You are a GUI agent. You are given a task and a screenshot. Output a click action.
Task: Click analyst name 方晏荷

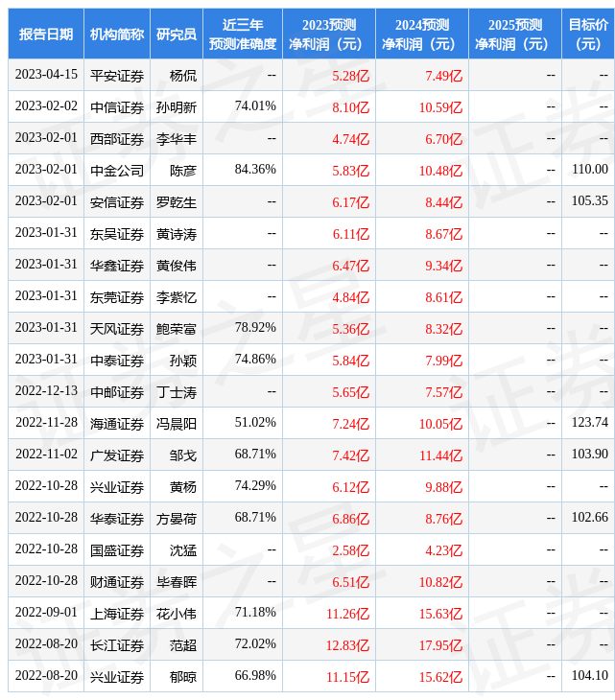(177, 519)
